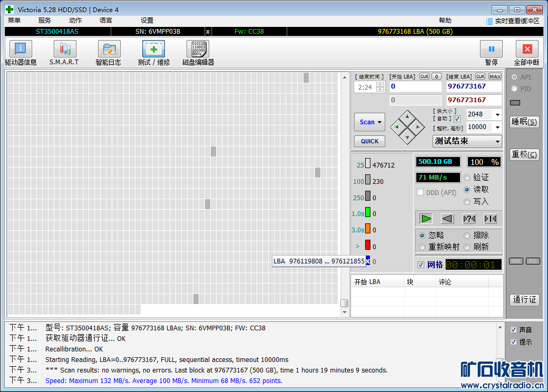Open the 动作 actions menu
This screenshot has width=548, height=392.
point(75,21)
